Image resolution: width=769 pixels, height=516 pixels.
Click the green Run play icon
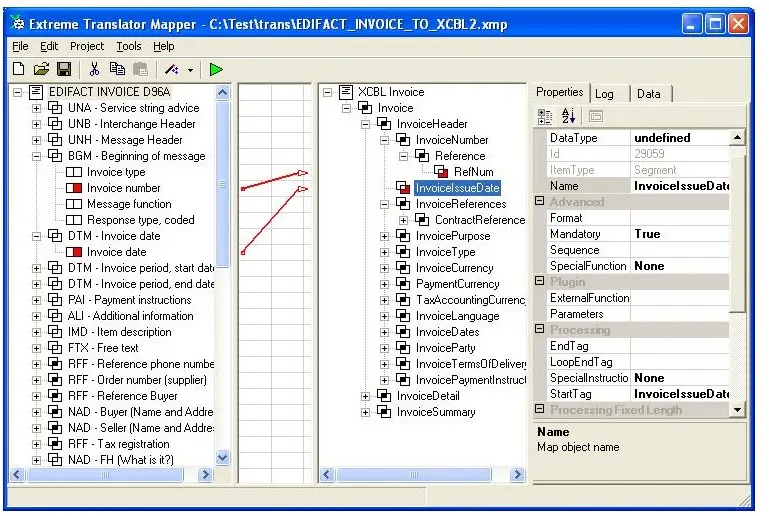click(216, 70)
